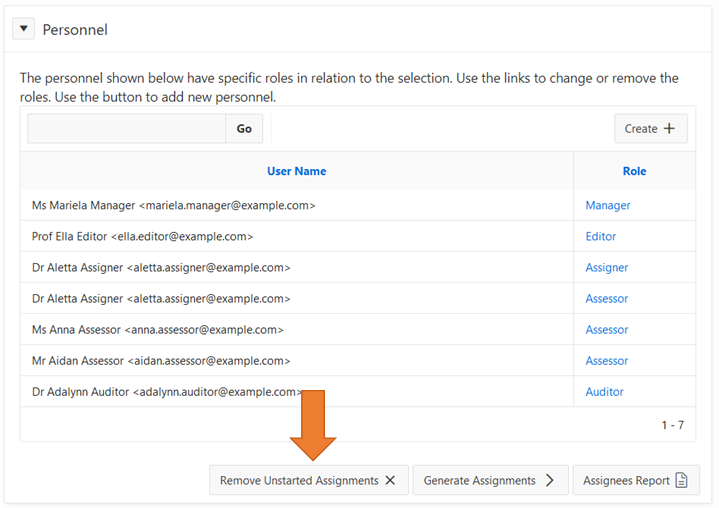Open the Manager role link
719x508 pixels.
pyautogui.click(x=608, y=205)
